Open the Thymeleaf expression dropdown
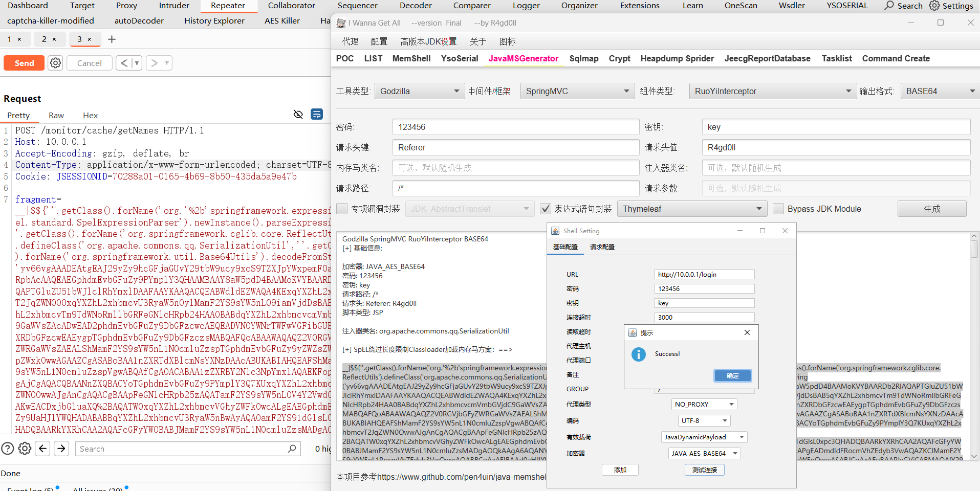 pos(692,209)
